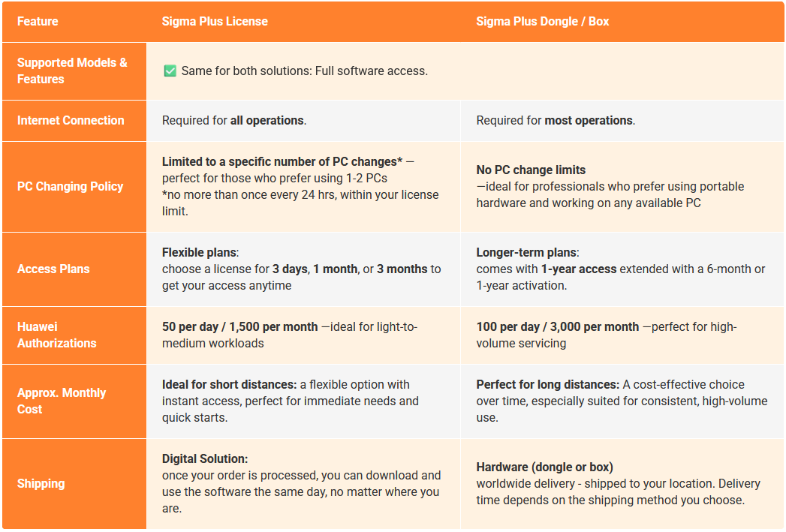Select the Sigma Plus Dongle / Box header
The image size is (786, 532).
pyautogui.click(x=542, y=22)
